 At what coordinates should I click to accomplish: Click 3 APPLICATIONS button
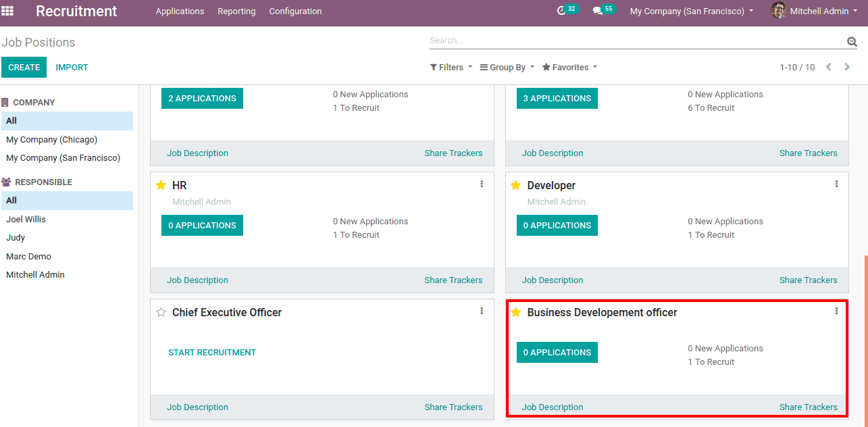pyautogui.click(x=557, y=98)
